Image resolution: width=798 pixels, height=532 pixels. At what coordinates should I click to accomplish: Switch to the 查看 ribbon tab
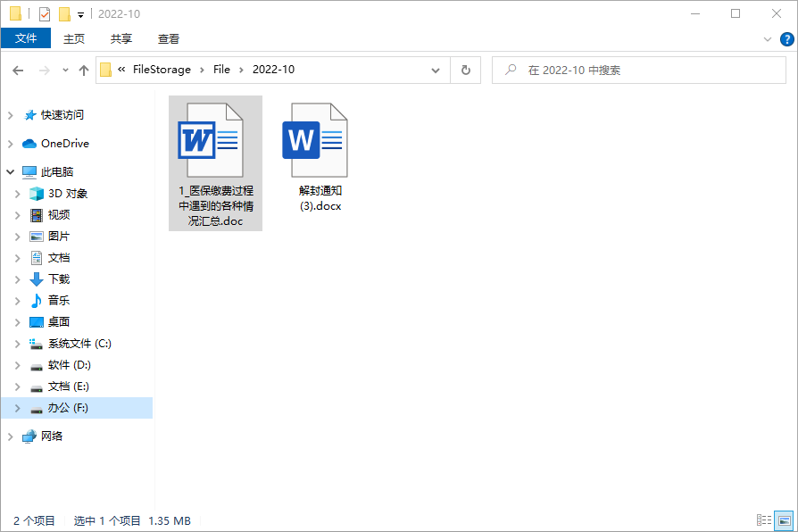click(x=167, y=38)
